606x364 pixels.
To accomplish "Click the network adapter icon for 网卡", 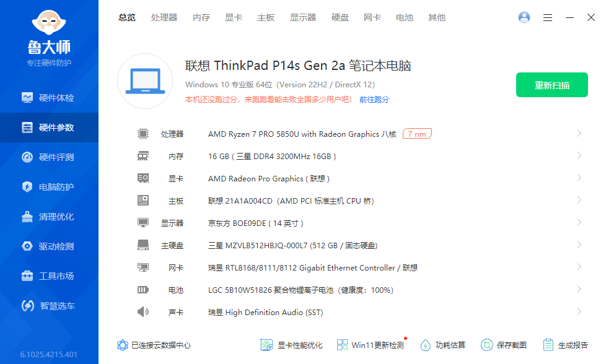I will click(x=143, y=267).
